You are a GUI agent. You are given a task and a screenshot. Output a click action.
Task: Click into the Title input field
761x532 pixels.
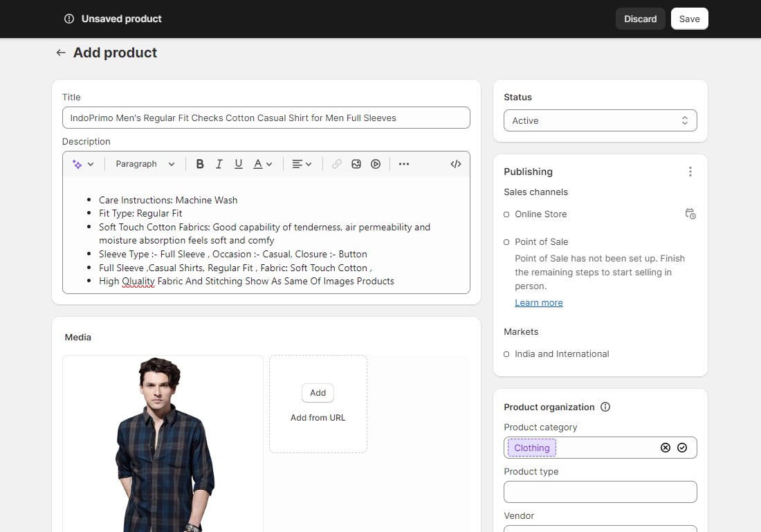[x=266, y=118]
